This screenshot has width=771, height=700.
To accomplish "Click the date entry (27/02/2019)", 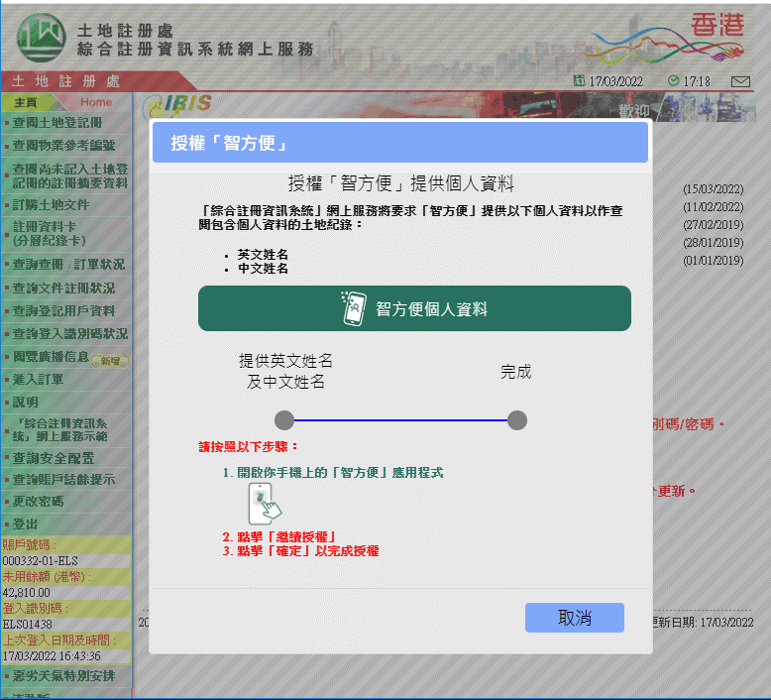I will 713,225.
